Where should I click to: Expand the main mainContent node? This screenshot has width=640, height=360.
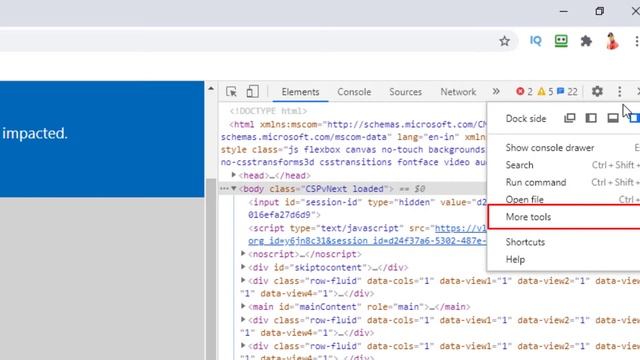(243, 307)
